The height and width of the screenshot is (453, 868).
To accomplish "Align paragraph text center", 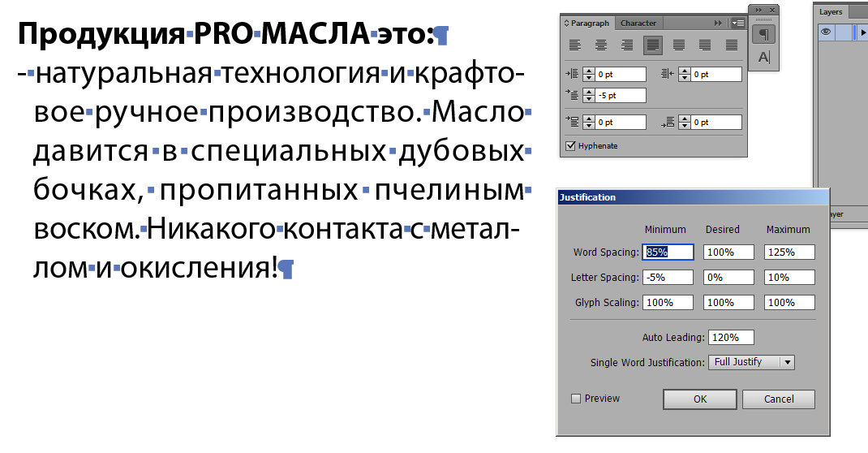I will click(x=601, y=45).
